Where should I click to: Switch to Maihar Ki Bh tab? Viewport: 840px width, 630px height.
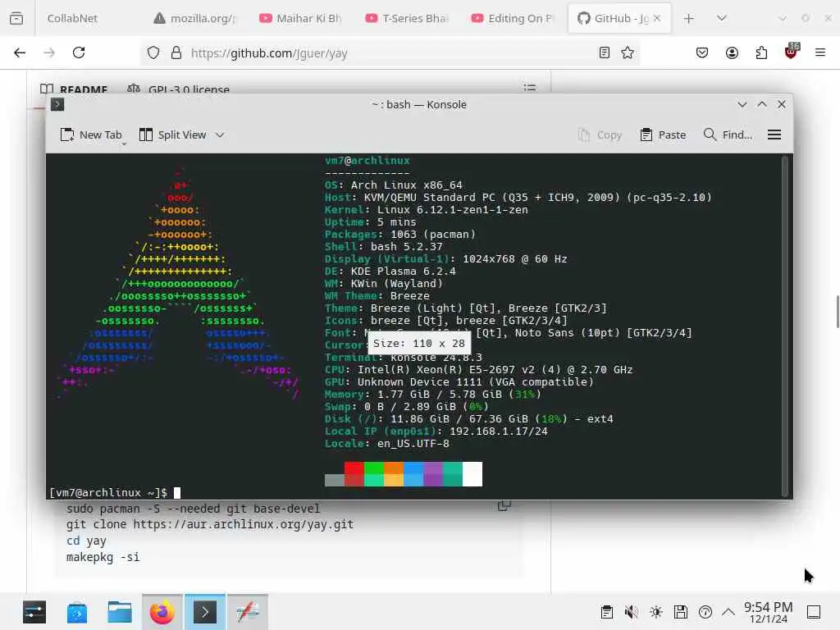301,18
